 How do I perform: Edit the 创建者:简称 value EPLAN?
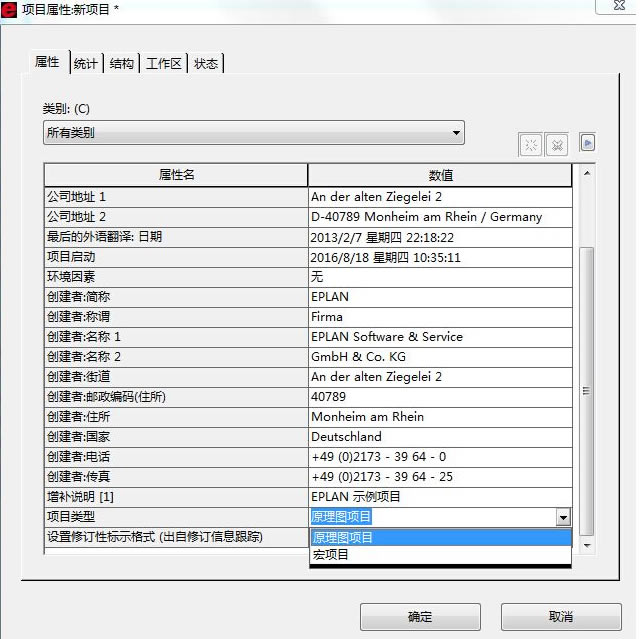click(x=440, y=297)
